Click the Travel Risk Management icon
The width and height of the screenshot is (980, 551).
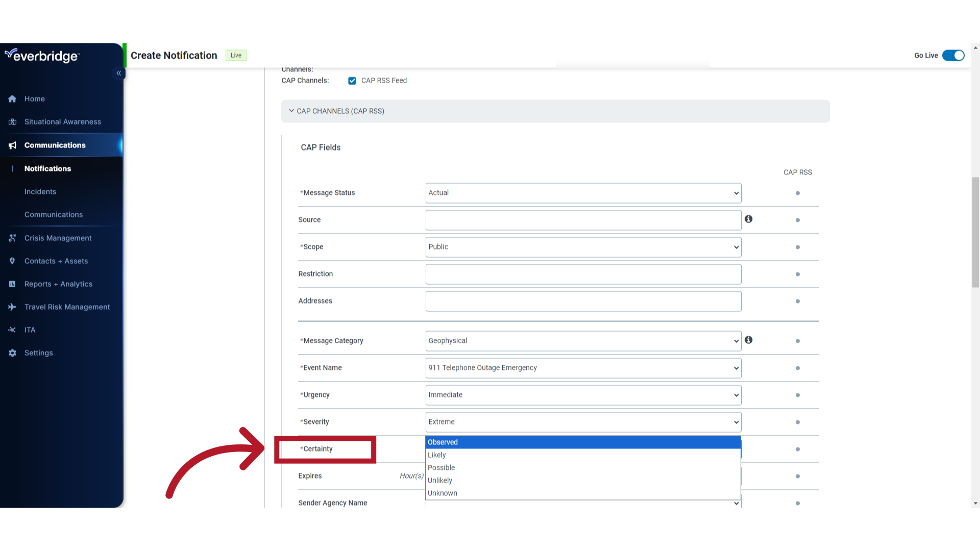[12, 306]
